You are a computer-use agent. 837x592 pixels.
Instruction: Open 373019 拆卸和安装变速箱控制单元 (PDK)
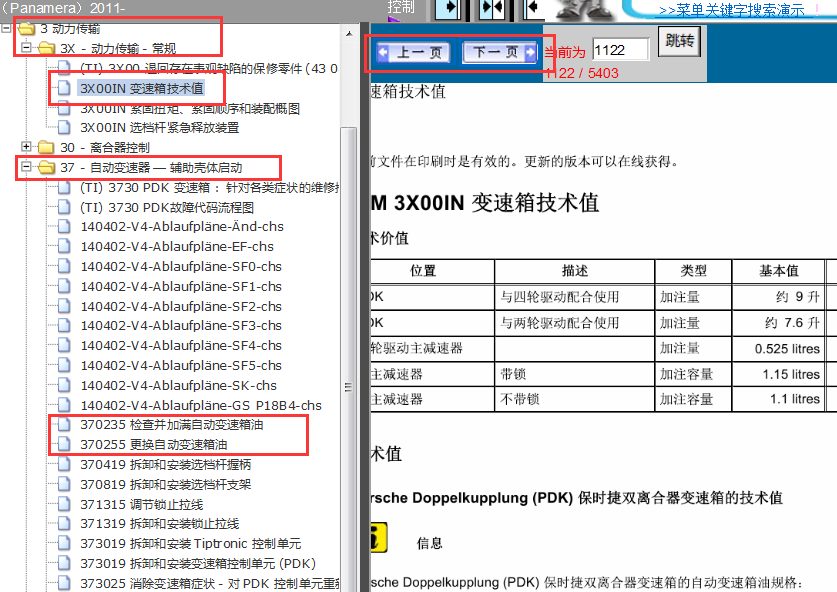pos(198,563)
